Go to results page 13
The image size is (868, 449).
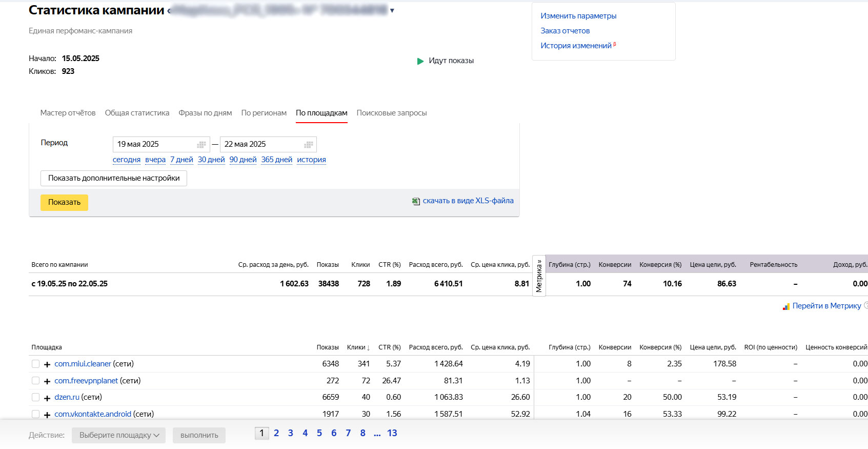coord(392,433)
